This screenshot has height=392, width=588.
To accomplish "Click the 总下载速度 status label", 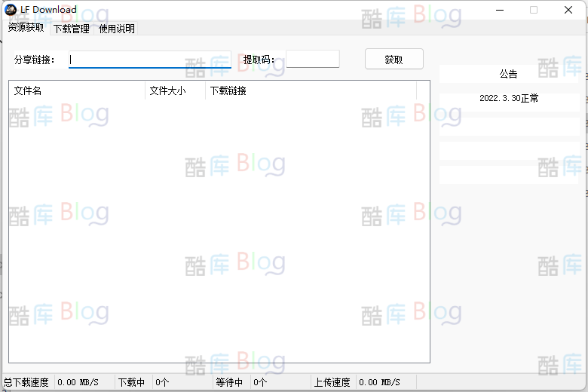I will pos(26,382).
